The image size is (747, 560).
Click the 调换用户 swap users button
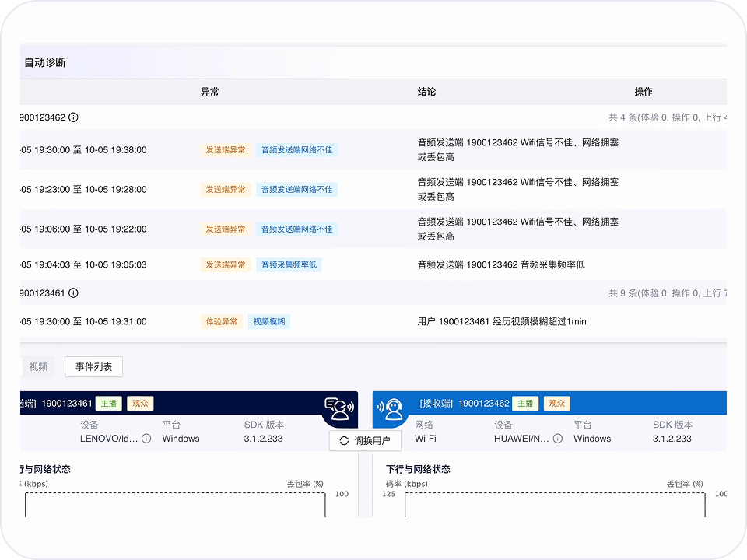coord(365,441)
